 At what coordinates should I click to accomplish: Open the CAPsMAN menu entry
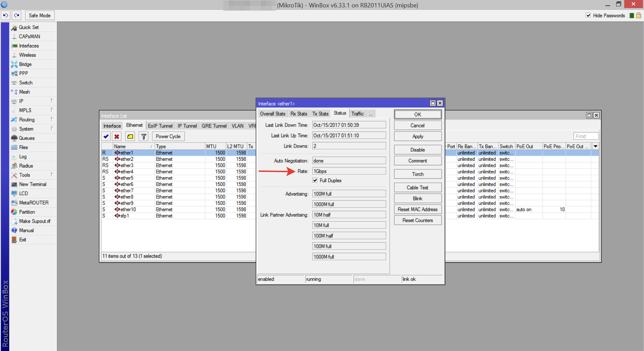click(30, 37)
